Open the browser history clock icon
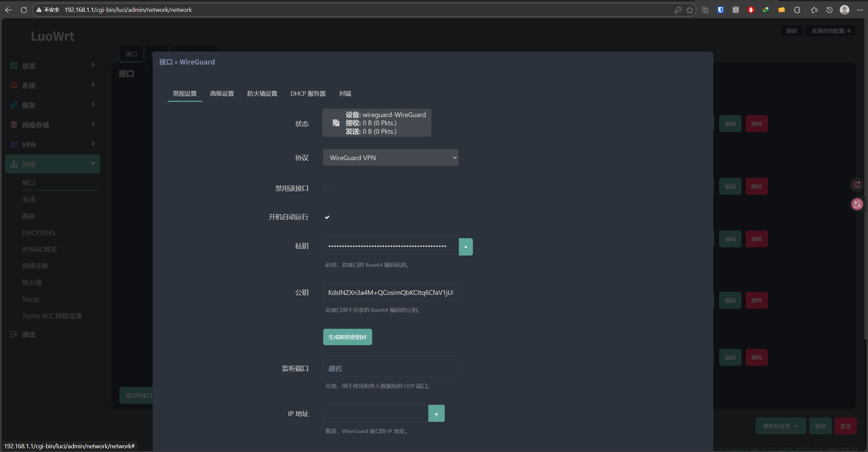Screen dimensions: 868x452 [829, 10]
